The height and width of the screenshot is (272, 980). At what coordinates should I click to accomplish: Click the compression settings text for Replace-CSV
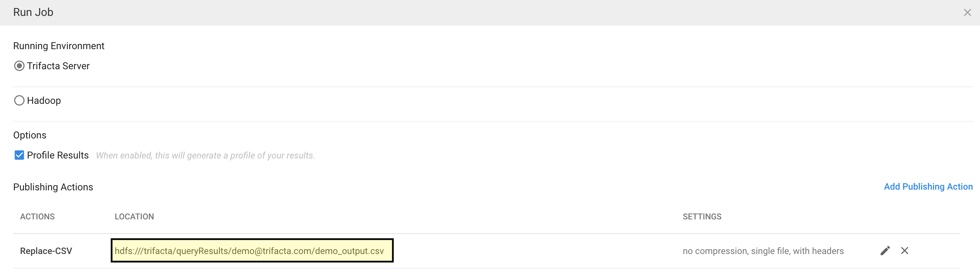(x=763, y=251)
